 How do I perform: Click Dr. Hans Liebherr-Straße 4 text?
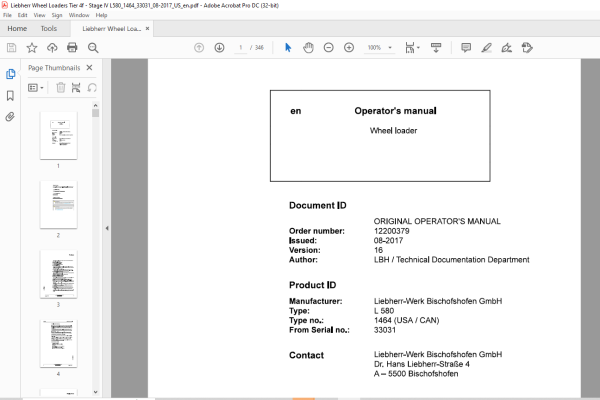(422, 364)
